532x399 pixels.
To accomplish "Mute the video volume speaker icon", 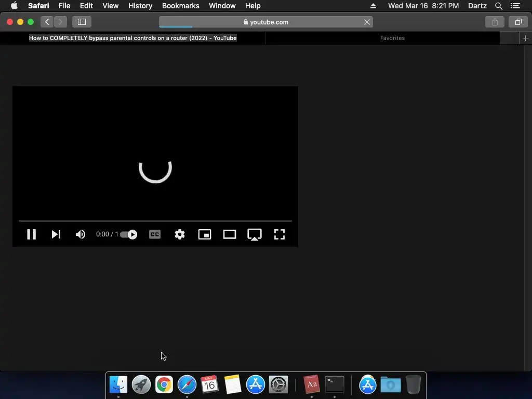I will pyautogui.click(x=81, y=234).
